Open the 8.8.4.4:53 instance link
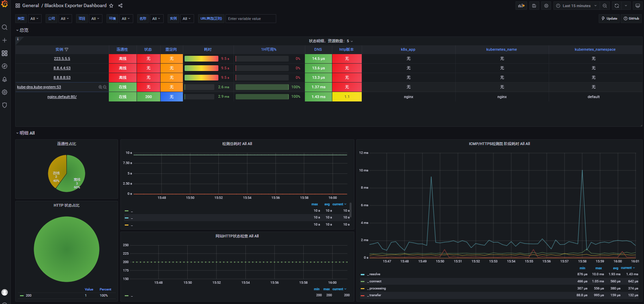The height and width of the screenshot is (304, 644). pyautogui.click(x=62, y=68)
